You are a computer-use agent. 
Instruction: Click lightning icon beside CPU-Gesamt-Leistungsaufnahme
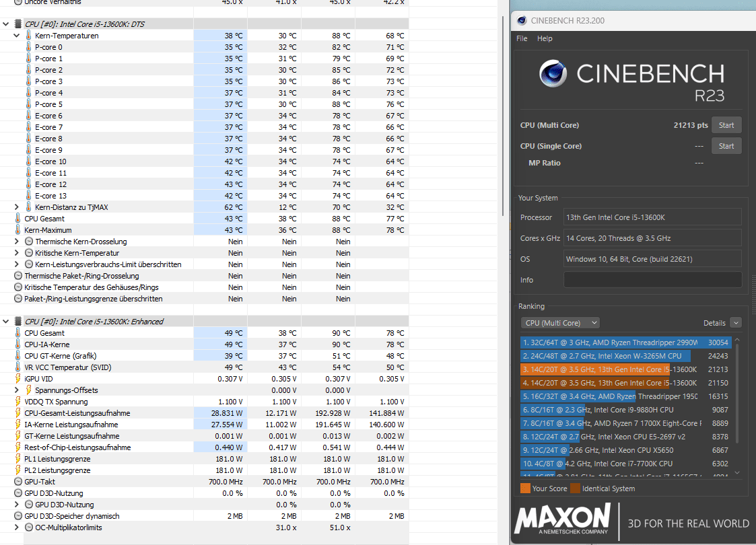point(18,413)
